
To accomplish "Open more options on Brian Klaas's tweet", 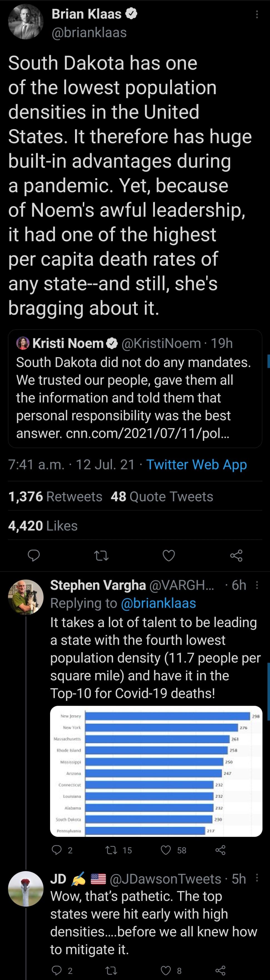I will pos(257,14).
